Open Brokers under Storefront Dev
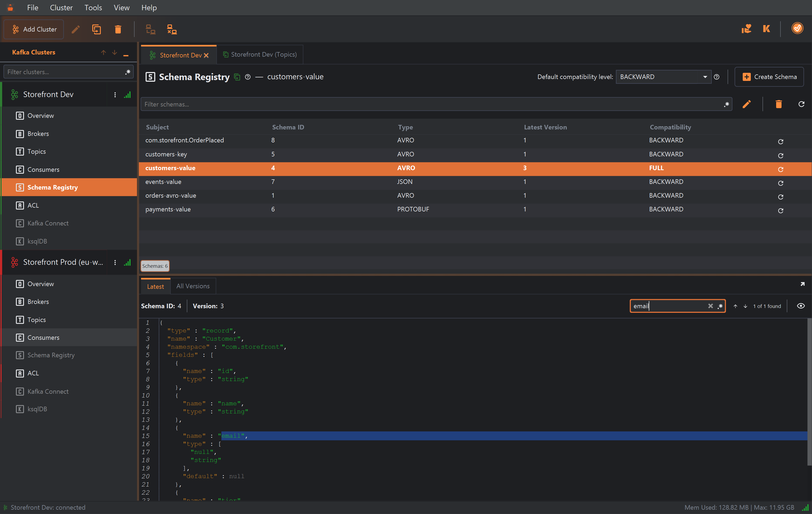 coord(69,133)
